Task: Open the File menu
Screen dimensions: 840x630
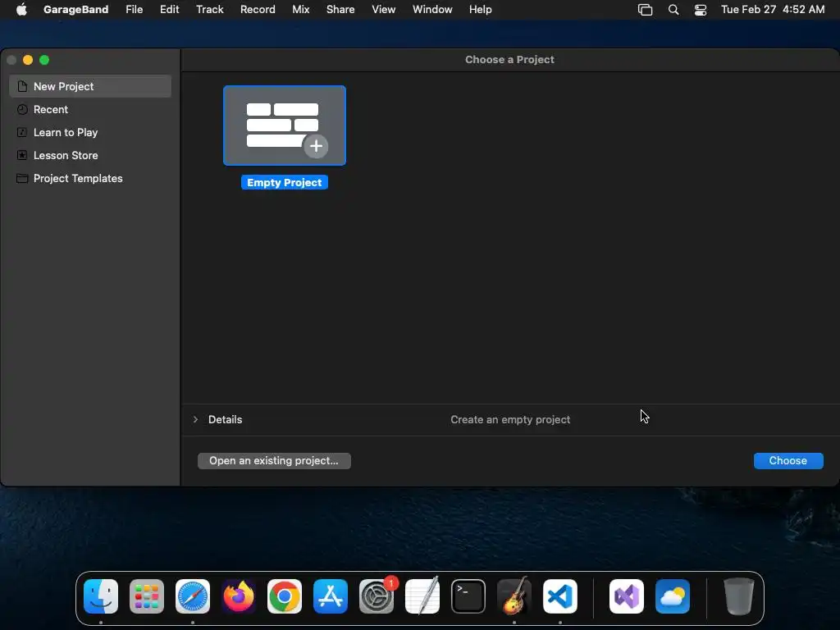Action: [x=134, y=10]
